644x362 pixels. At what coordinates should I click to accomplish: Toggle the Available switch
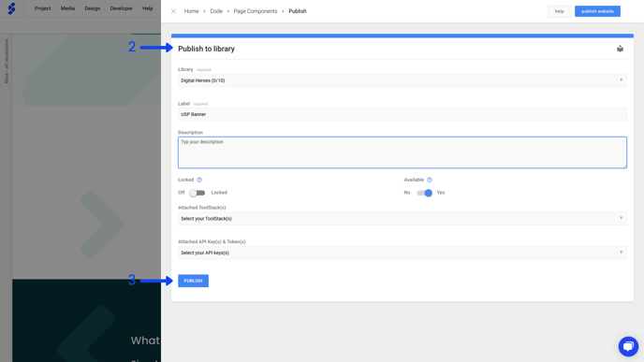tap(424, 193)
